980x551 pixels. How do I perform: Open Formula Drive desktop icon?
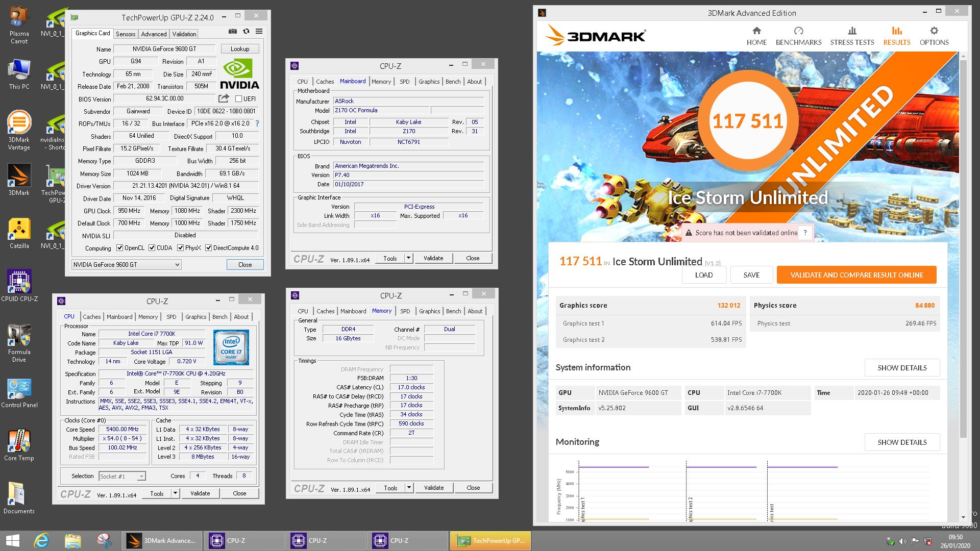(x=19, y=343)
